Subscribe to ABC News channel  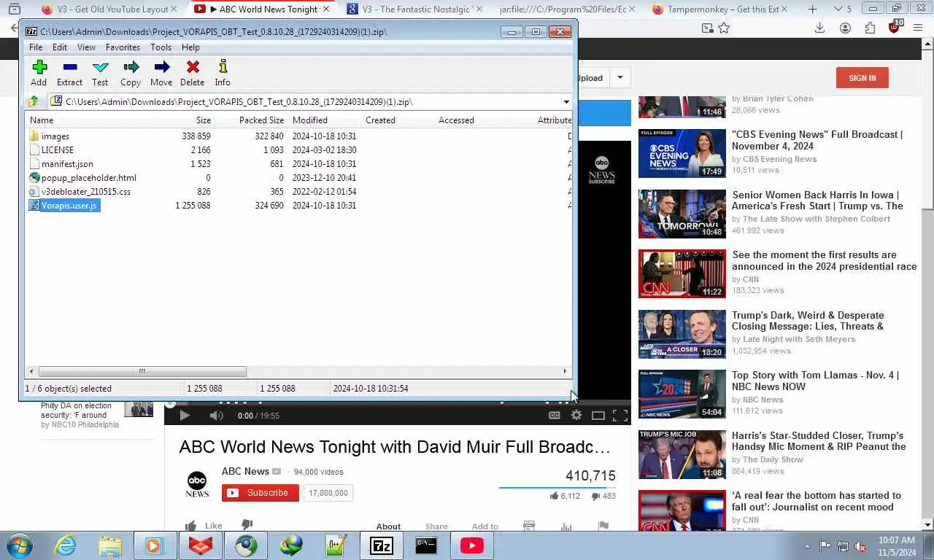coord(260,493)
